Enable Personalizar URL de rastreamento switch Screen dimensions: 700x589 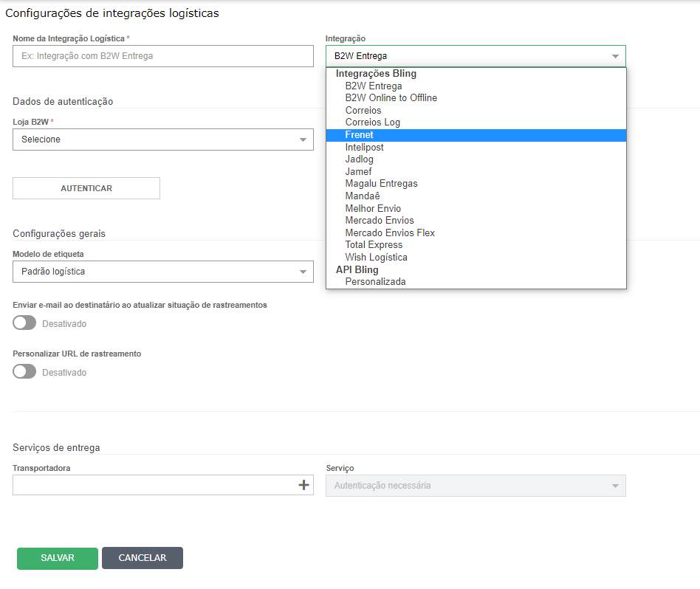(x=24, y=372)
